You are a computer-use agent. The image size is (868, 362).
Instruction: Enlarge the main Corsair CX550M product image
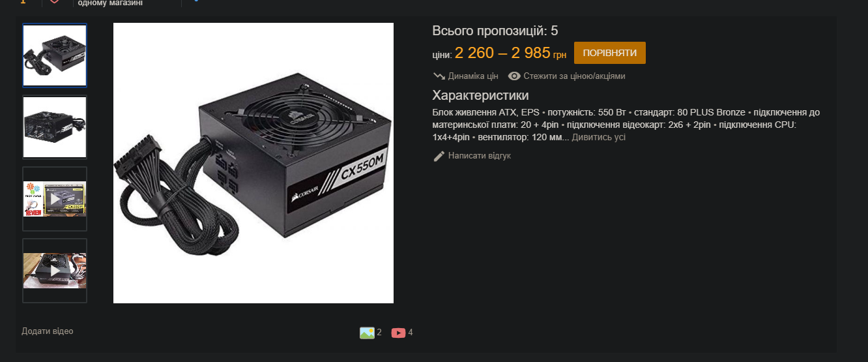click(x=253, y=163)
